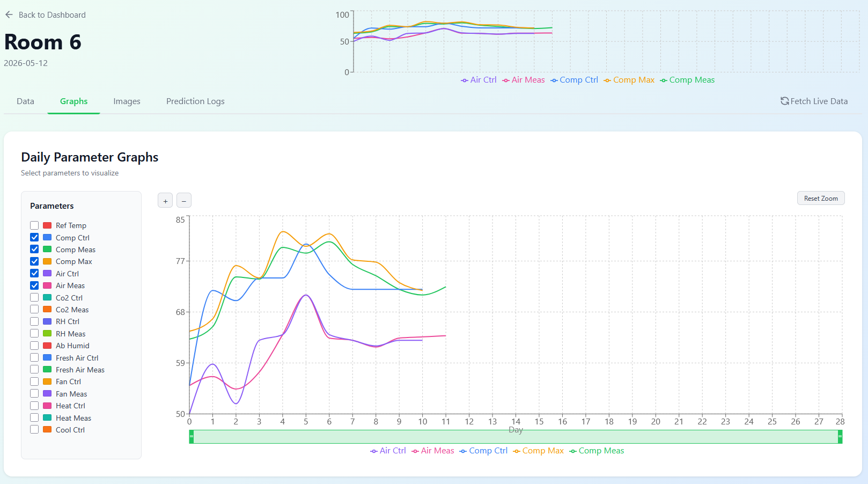Toggle Air Meas in the bottom chart legend
868x484 pixels.
pyautogui.click(x=432, y=451)
